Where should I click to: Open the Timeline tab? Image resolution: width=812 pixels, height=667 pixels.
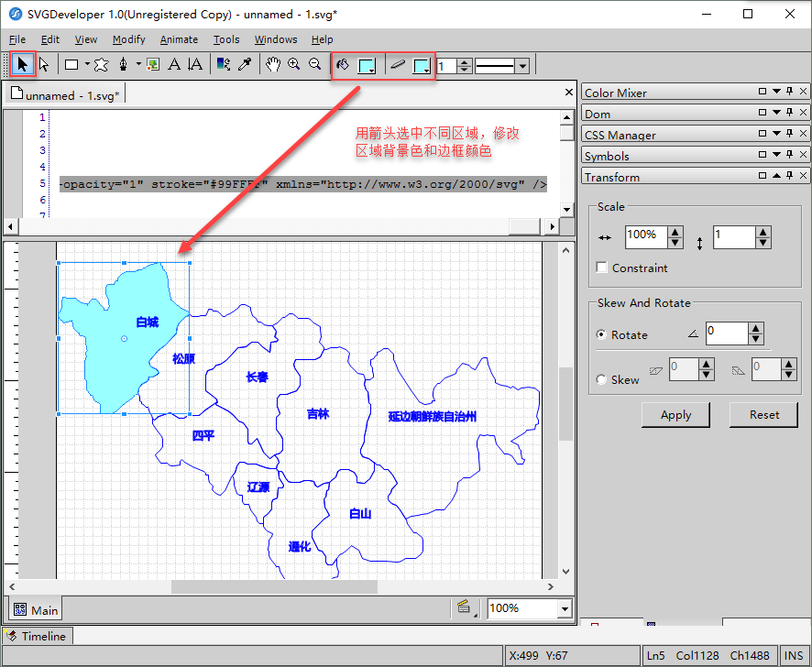(38, 636)
